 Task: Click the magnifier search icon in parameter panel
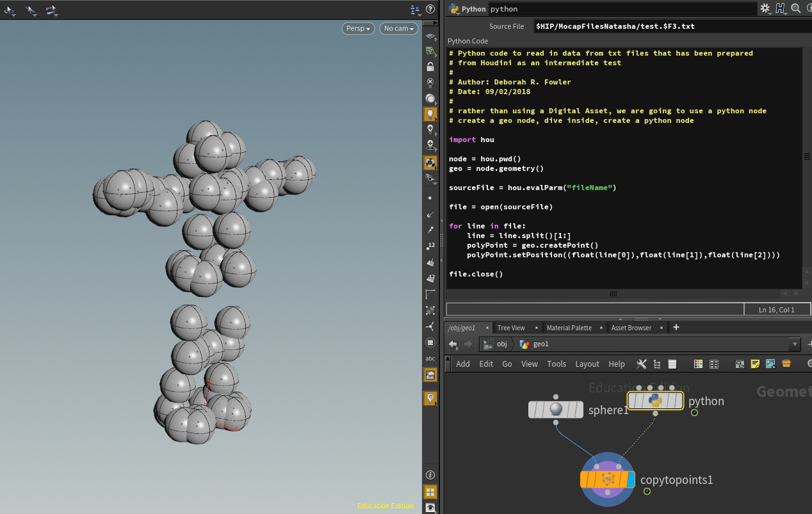coord(795,8)
